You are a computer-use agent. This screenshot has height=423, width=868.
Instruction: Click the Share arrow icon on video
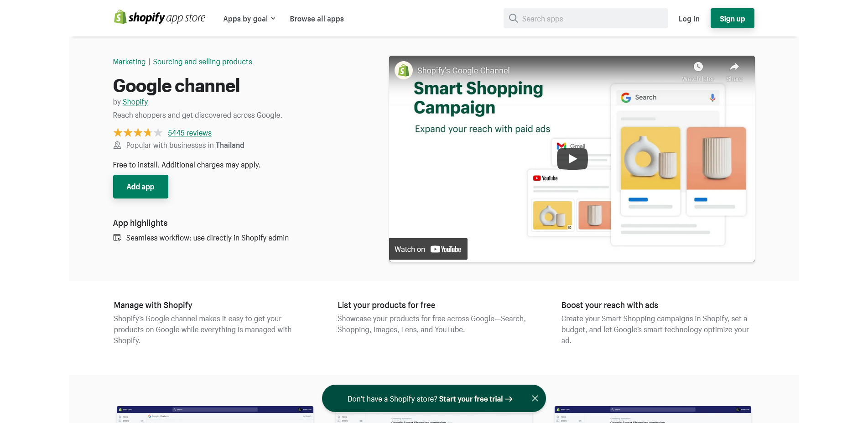[734, 67]
